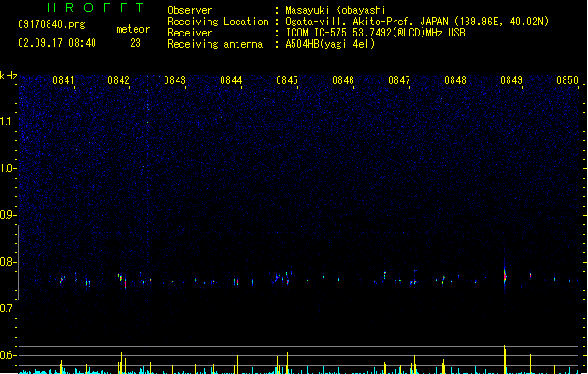Click the 0.6 kHz axis label
The image size is (588, 374).
(7, 355)
